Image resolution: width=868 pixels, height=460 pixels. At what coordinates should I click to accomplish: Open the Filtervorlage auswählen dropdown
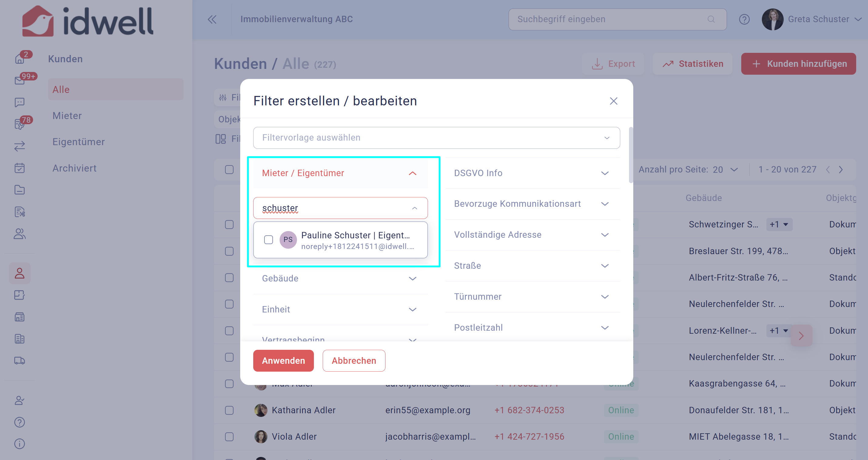pyautogui.click(x=436, y=138)
